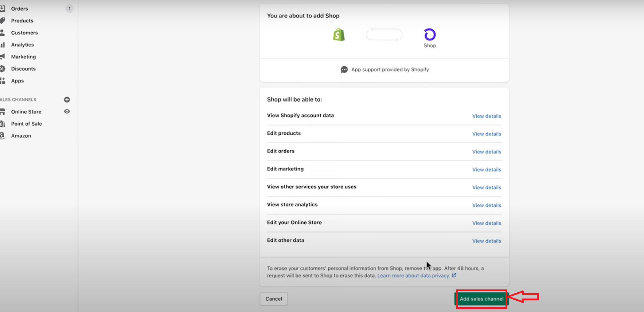Click 'Shop will be able to:' heading
The height and width of the screenshot is (312, 644).
click(x=294, y=99)
